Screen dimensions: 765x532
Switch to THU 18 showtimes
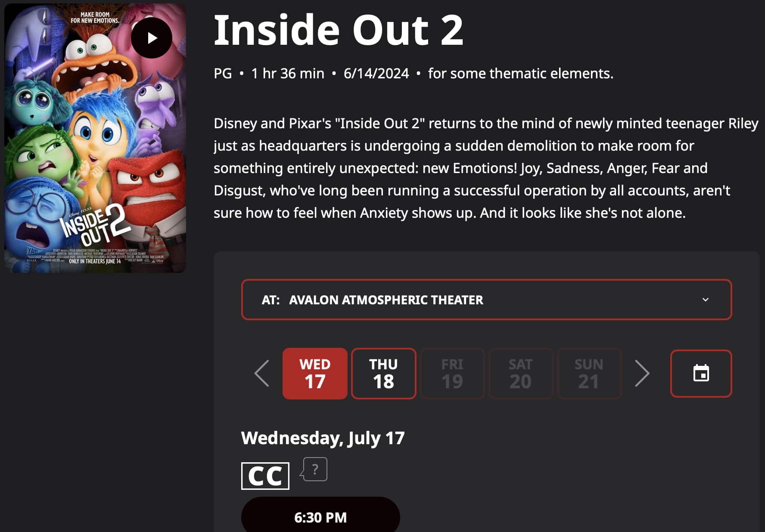click(x=383, y=373)
